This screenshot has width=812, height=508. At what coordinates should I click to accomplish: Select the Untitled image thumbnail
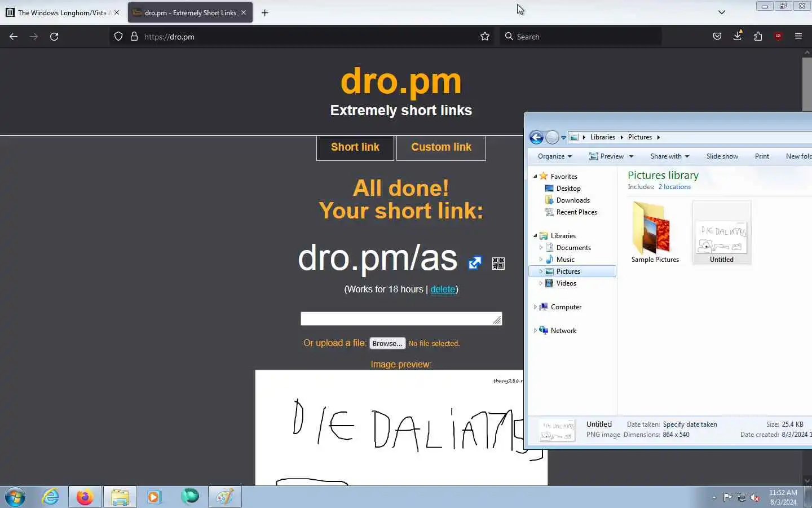point(722,233)
